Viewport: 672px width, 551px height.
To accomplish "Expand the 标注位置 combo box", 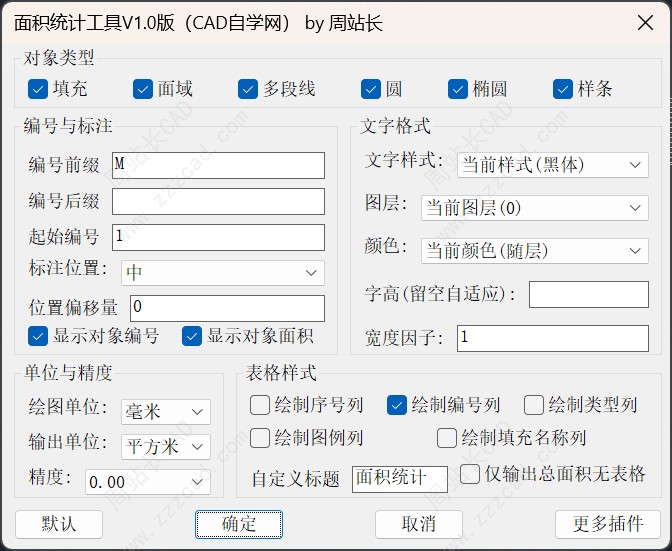I will tap(222, 272).
